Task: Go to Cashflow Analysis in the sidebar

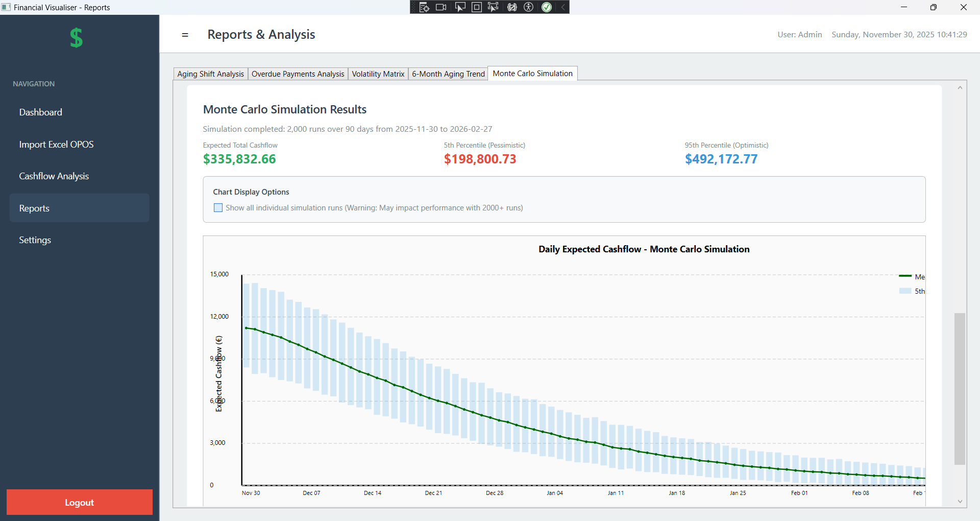Action: click(x=54, y=176)
